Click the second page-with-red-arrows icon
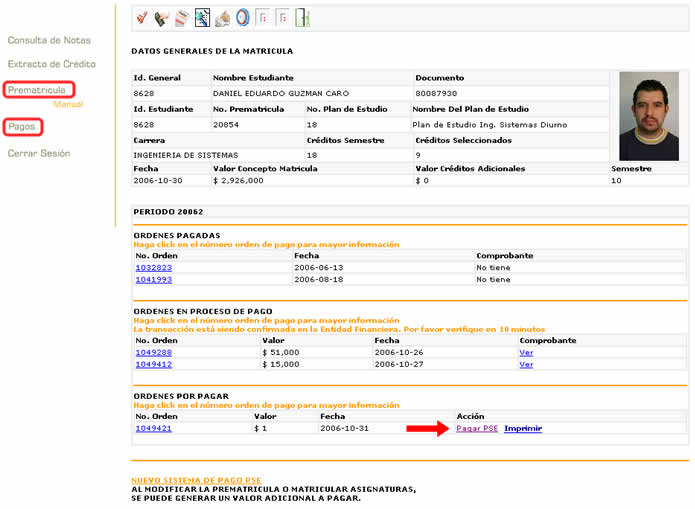 [x=282, y=19]
